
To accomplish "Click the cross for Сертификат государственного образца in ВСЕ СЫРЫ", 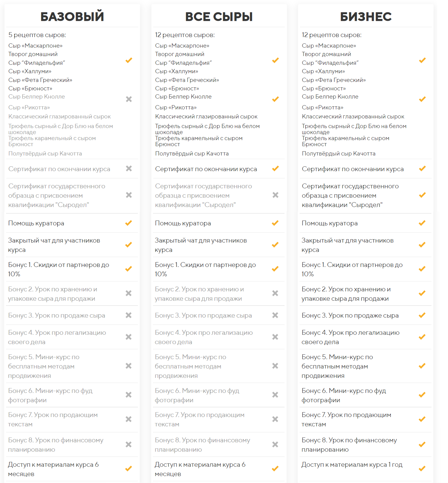I will coord(275,195).
